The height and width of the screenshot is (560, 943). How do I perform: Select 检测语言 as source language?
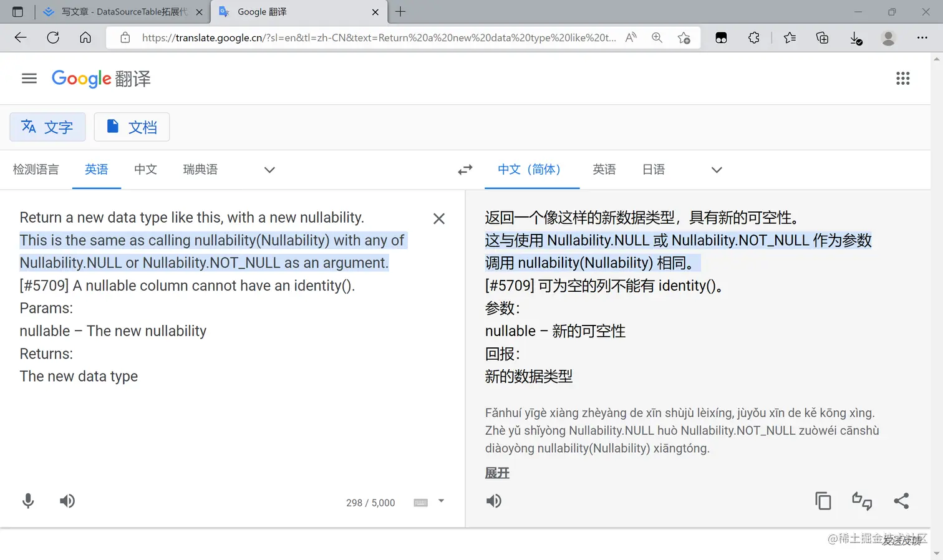click(x=36, y=170)
